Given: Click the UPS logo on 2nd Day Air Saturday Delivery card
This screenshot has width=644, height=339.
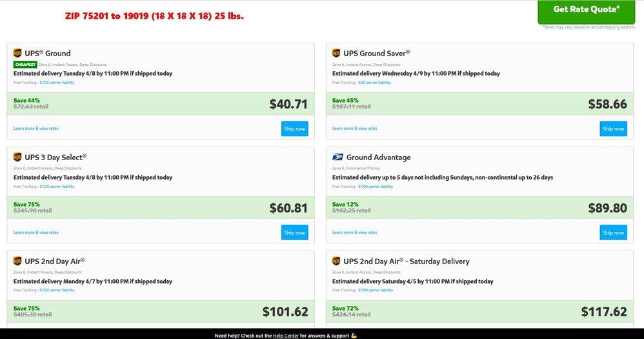Looking at the screenshot, I should [336, 261].
